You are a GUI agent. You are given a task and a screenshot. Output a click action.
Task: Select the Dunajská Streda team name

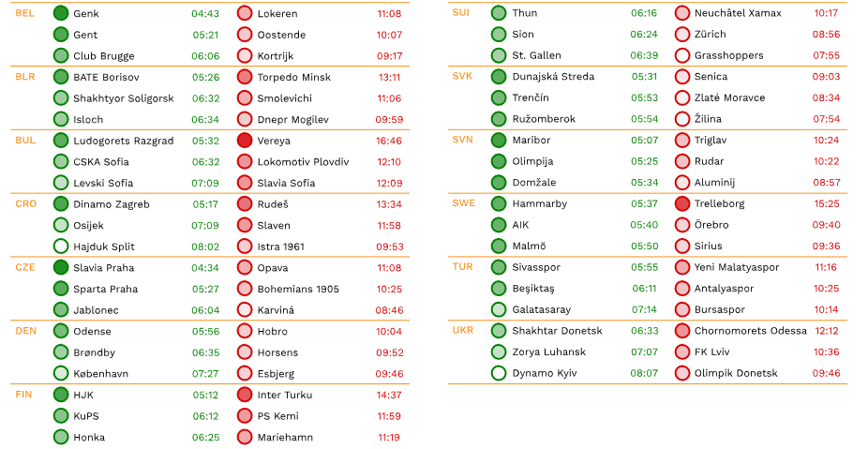coord(553,77)
